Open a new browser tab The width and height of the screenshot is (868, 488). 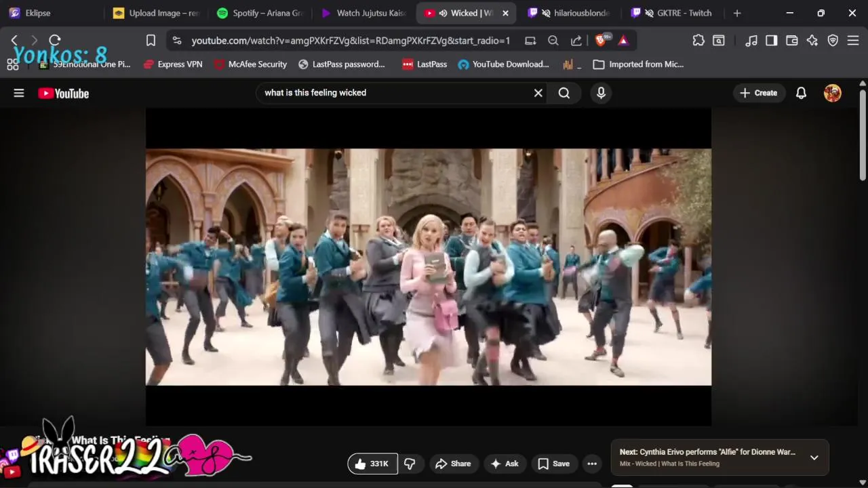coord(737,13)
